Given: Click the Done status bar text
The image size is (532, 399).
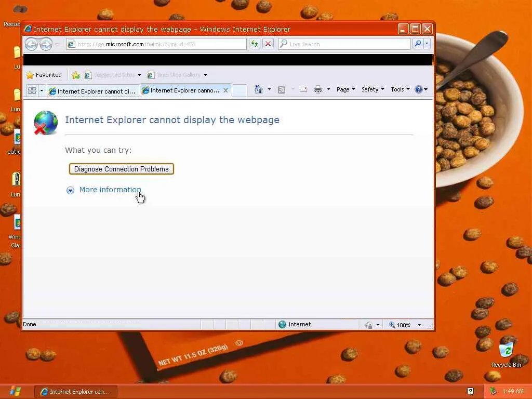Looking at the screenshot, I should tap(30, 324).
